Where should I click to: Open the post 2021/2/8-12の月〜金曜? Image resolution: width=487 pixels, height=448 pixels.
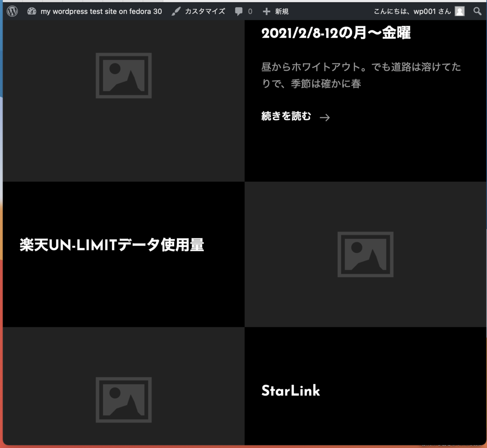tap(337, 33)
